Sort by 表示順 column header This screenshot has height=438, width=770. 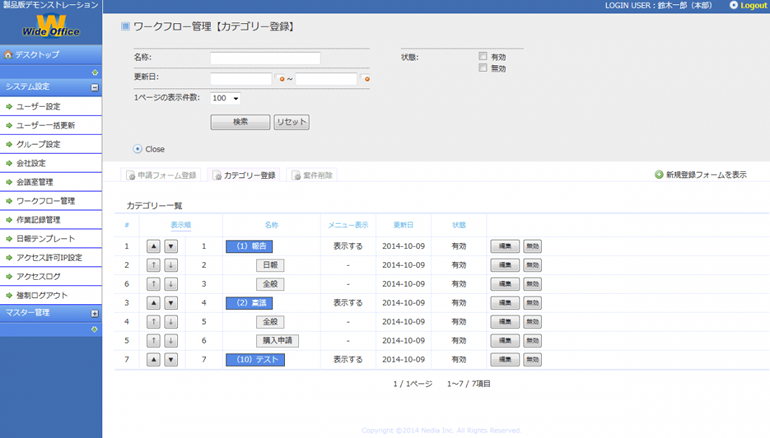[x=181, y=225]
